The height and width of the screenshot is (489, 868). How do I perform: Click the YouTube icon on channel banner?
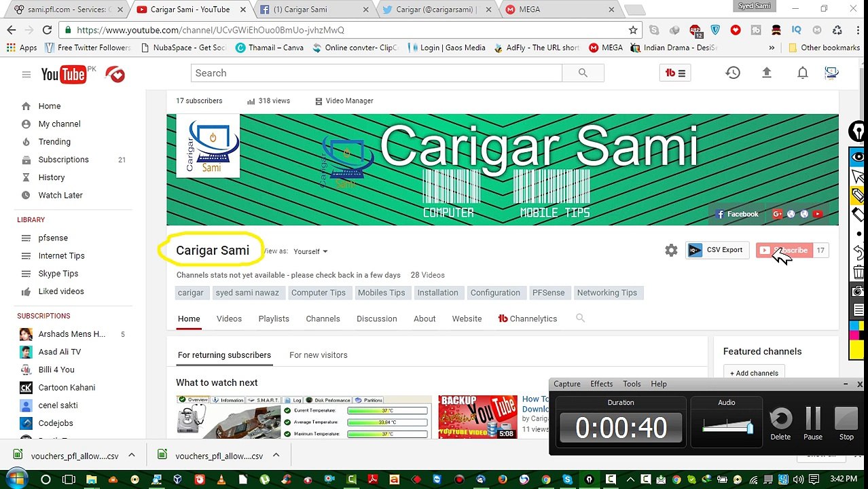coord(817,214)
